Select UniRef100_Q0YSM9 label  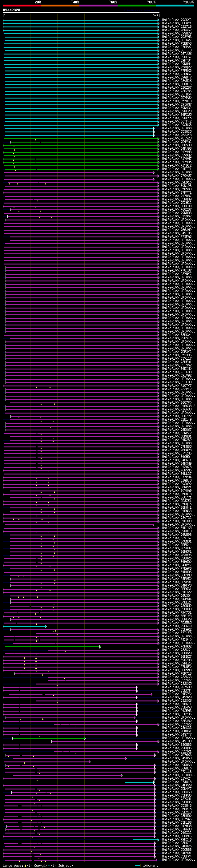click(177, 687)
